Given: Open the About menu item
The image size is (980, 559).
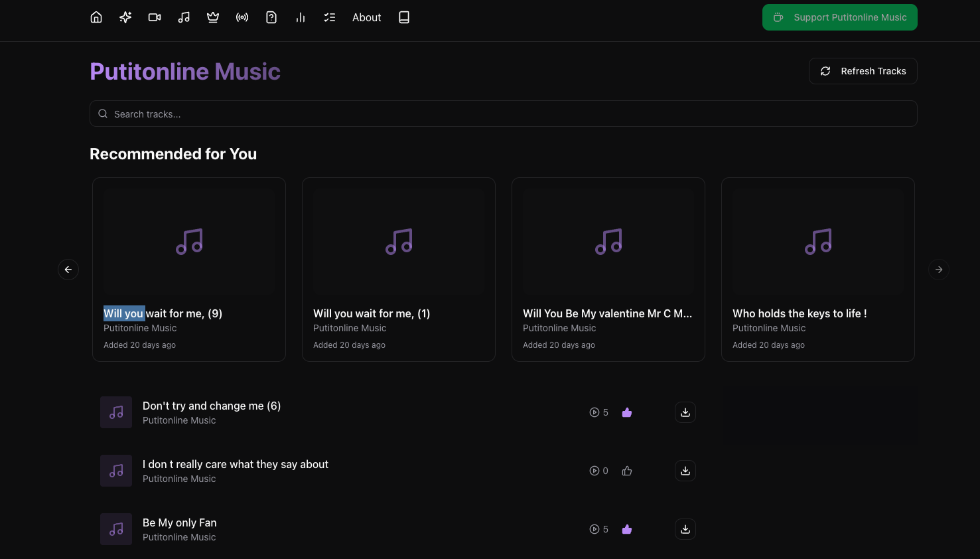Looking at the screenshot, I should click(x=366, y=17).
